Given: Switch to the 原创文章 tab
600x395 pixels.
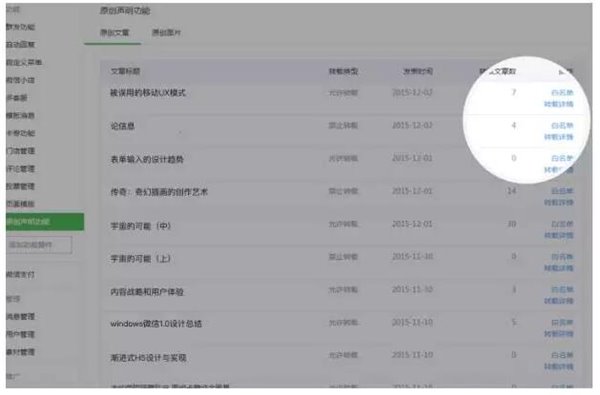Looking at the screenshot, I should (x=114, y=33).
